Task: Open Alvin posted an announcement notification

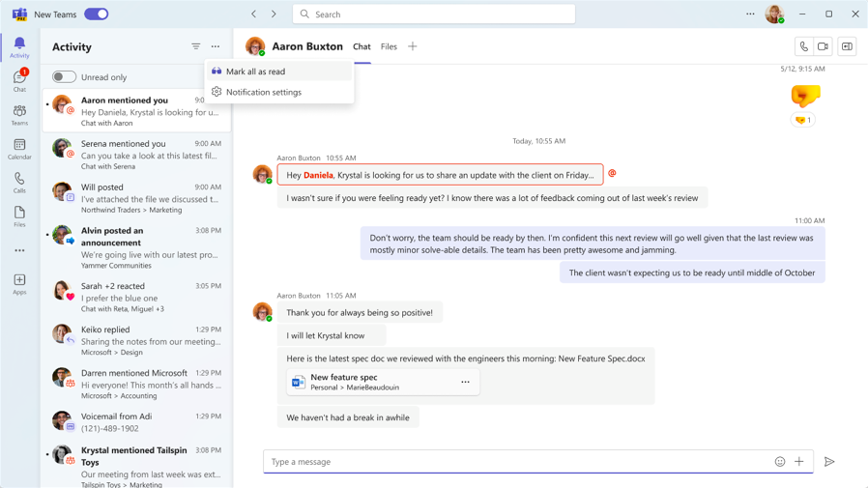Action: point(136,247)
